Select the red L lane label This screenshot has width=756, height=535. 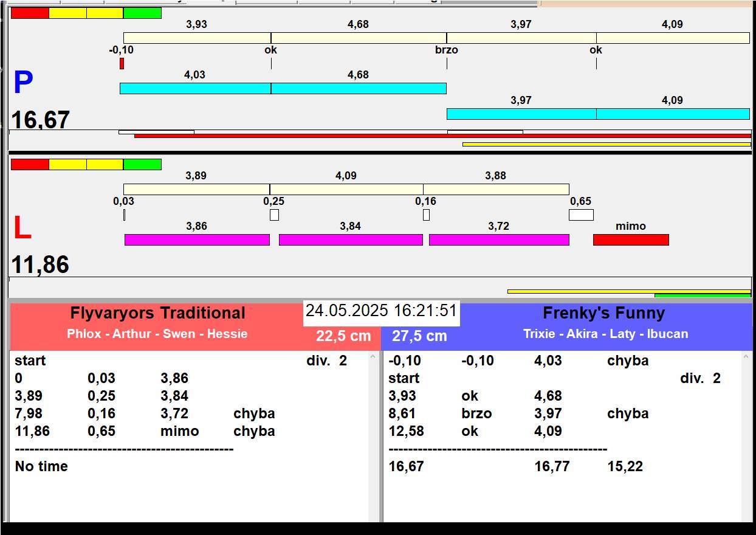click(22, 229)
